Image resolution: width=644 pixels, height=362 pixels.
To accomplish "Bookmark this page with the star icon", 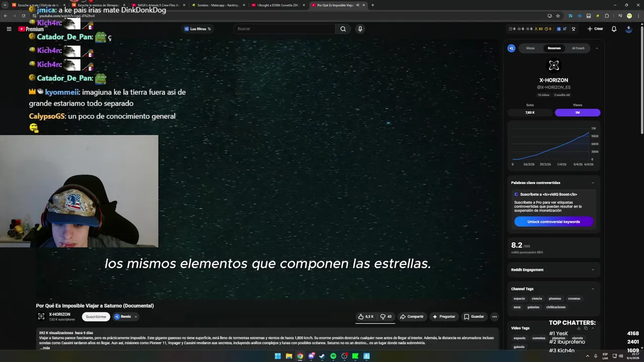I will pos(558,16).
